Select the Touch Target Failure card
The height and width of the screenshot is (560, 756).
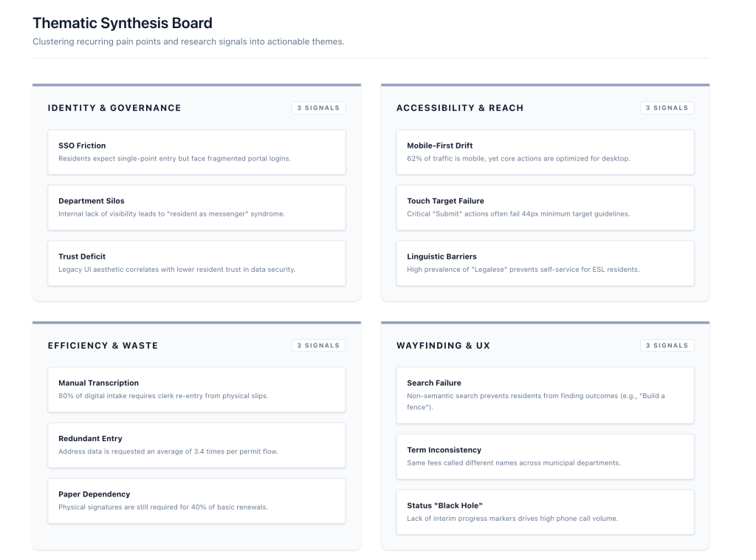545,208
